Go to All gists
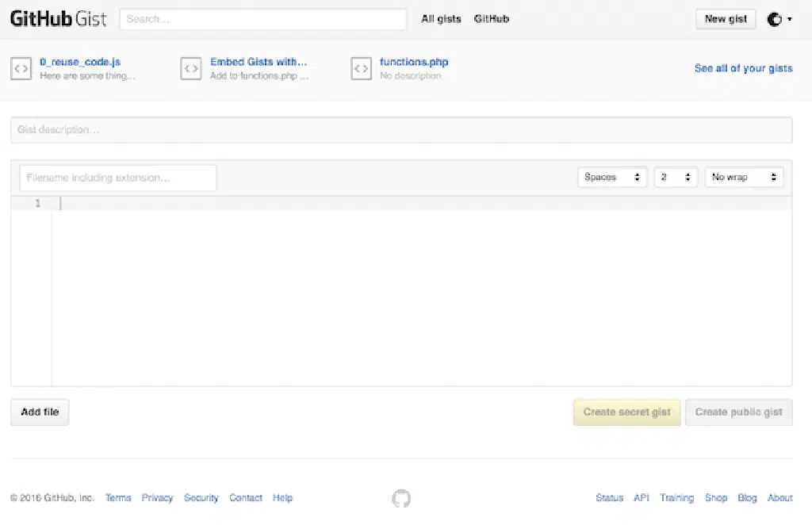This screenshot has height=525, width=812. pyautogui.click(x=441, y=19)
